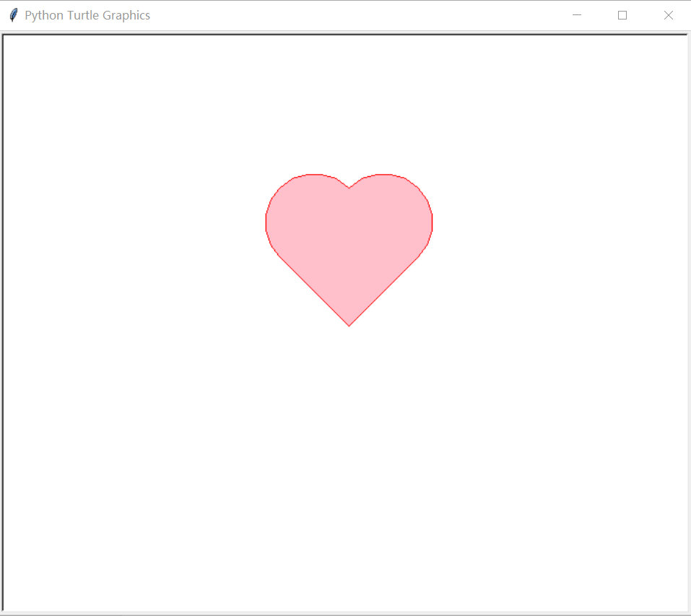Screen dimensions: 691x616
Task: Click the bottom tip of the heart
Action: 349,324
